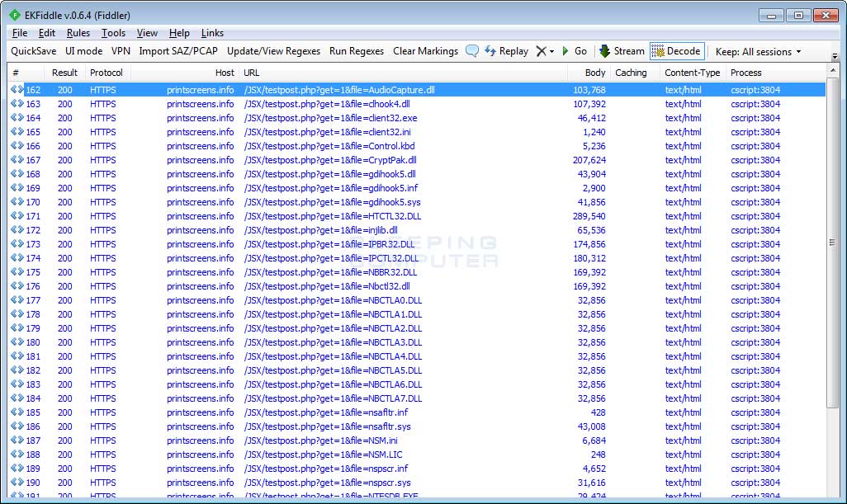Open the Links menu
The height and width of the screenshot is (504, 847).
coord(212,33)
